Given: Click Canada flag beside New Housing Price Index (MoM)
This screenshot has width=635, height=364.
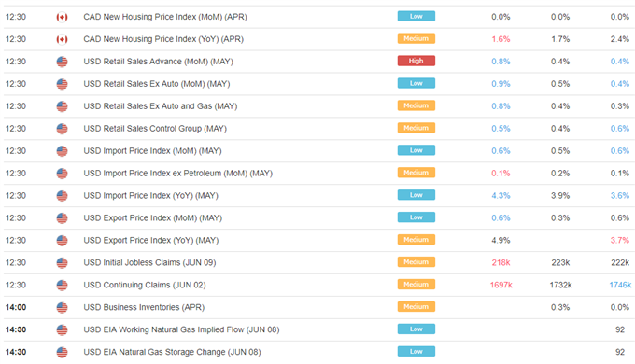Looking at the screenshot, I should coord(62,17).
